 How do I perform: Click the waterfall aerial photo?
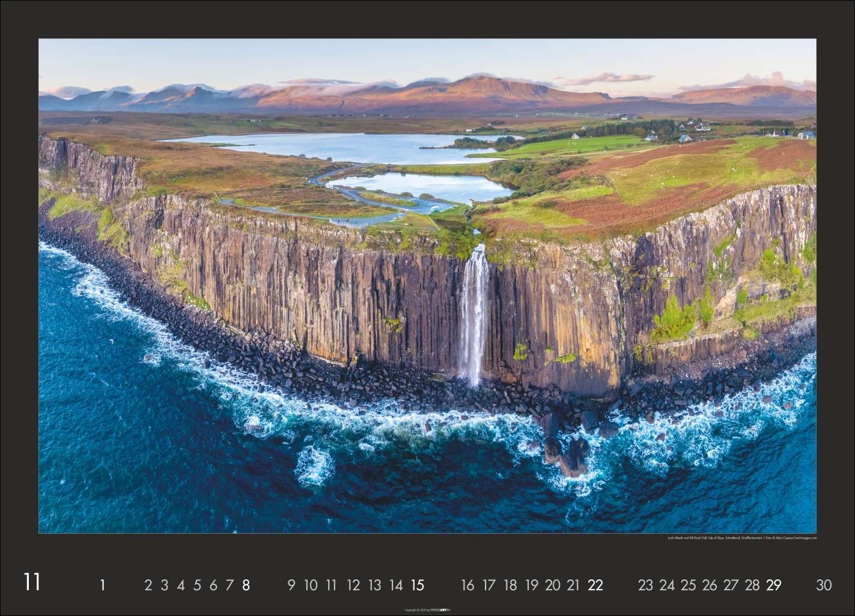click(427, 286)
